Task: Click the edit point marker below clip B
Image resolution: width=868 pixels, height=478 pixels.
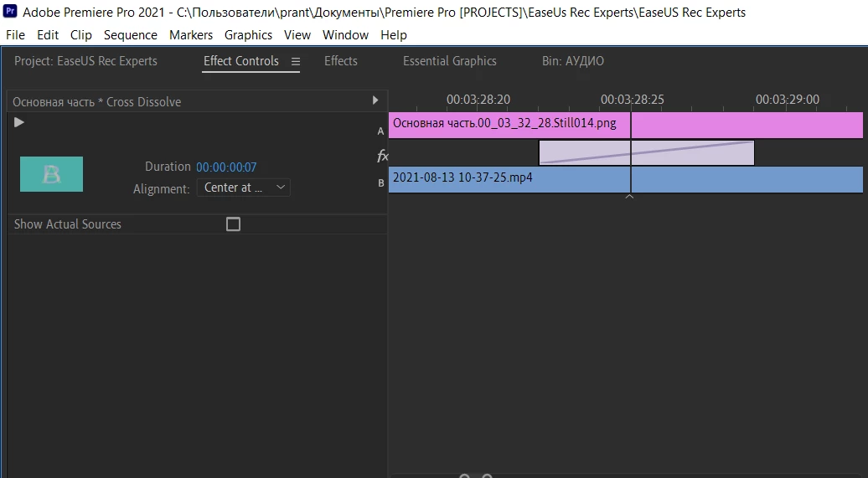Action: 629,197
